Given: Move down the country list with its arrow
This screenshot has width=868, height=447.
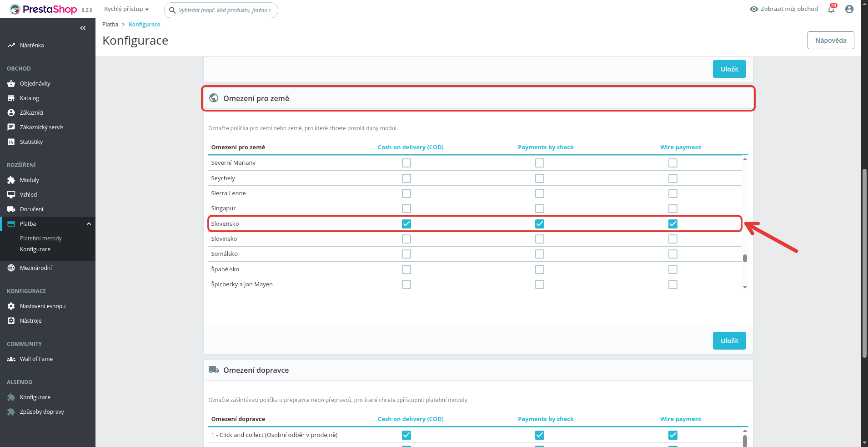Looking at the screenshot, I should coord(745,287).
